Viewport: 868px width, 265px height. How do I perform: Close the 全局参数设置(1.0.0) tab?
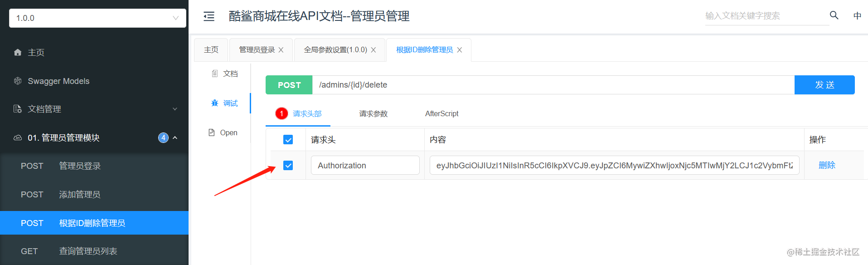(x=373, y=50)
